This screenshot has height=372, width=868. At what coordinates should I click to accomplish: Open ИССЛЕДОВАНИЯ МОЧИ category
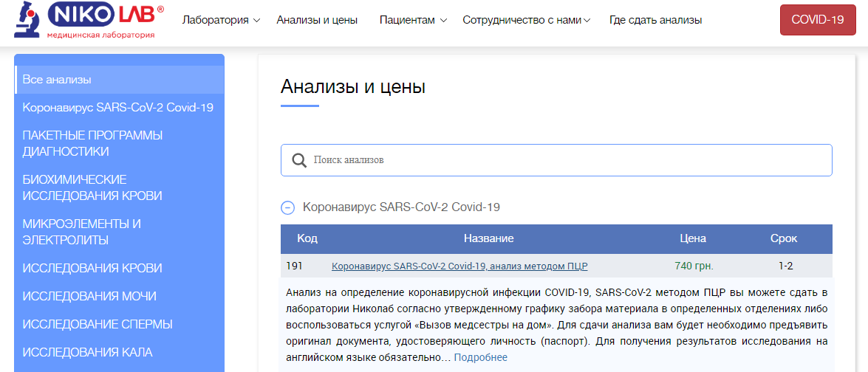click(x=89, y=296)
